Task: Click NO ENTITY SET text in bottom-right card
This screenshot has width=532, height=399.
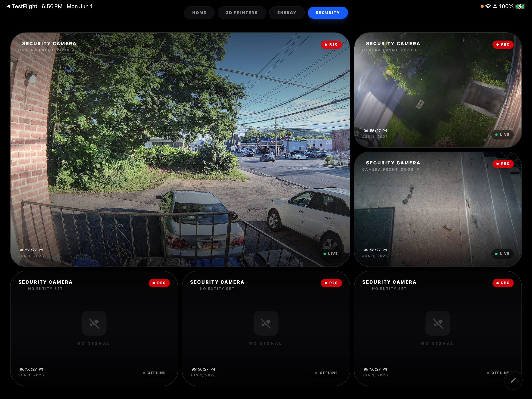Action: 389,289
